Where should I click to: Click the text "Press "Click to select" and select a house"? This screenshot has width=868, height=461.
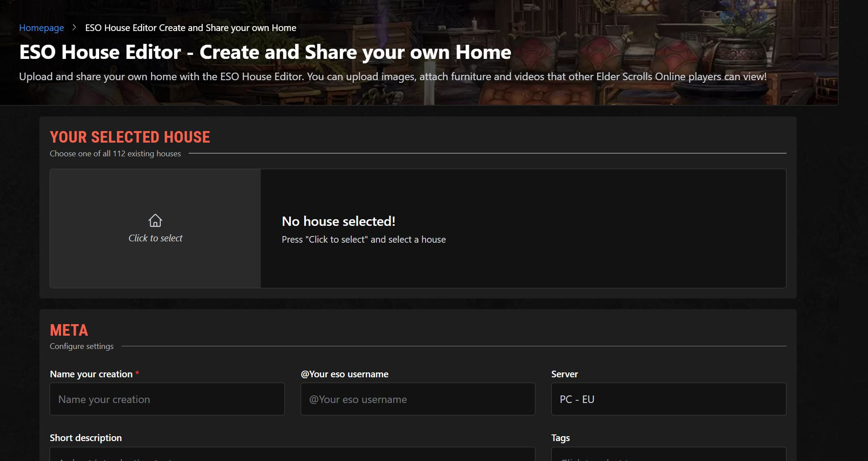(x=364, y=240)
